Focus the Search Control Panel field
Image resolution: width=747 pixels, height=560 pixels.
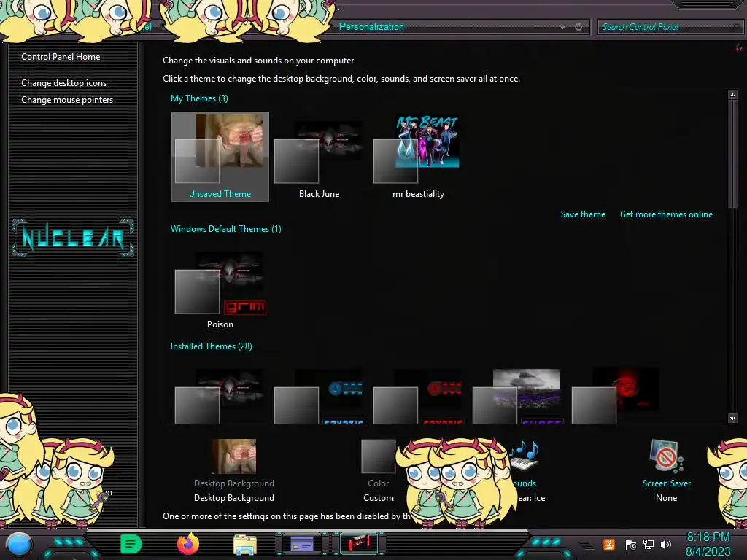669,27
